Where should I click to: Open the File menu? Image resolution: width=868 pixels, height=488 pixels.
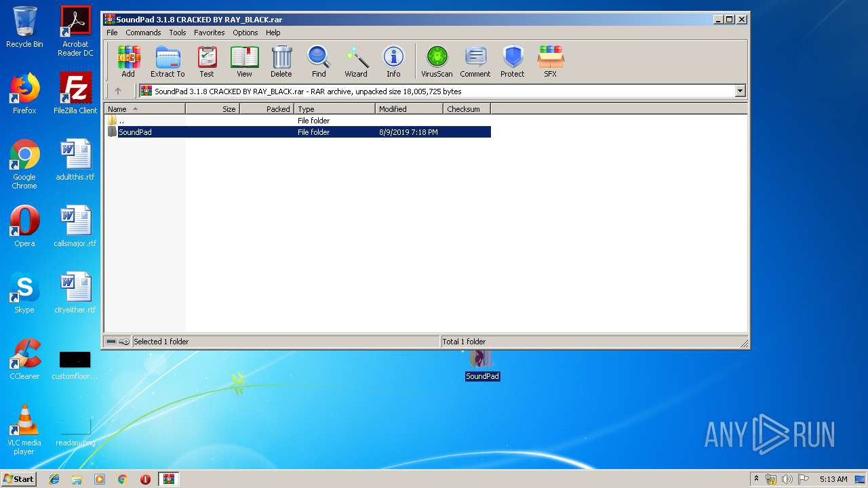click(x=112, y=33)
